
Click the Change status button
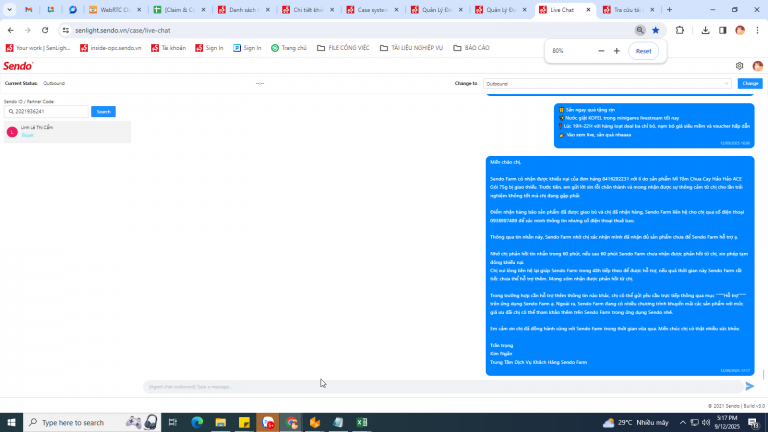[x=750, y=84]
